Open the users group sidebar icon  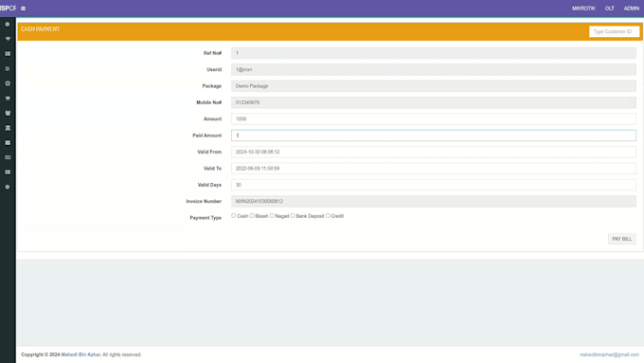pos(8,113)
